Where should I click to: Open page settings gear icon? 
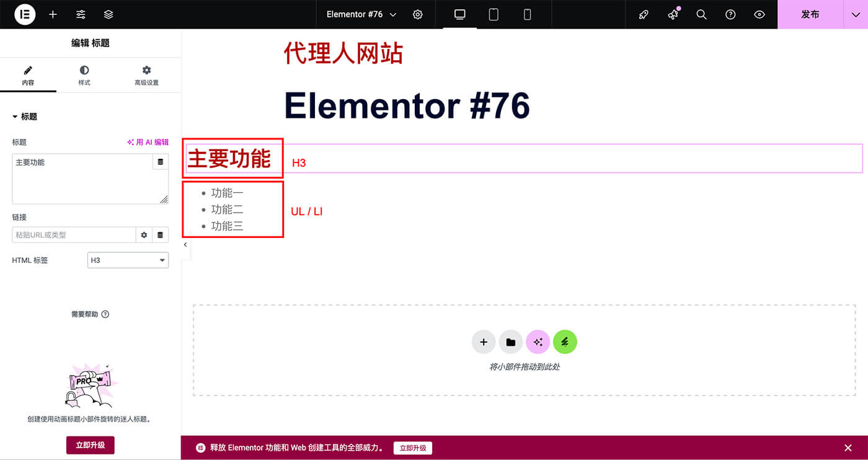418,14
